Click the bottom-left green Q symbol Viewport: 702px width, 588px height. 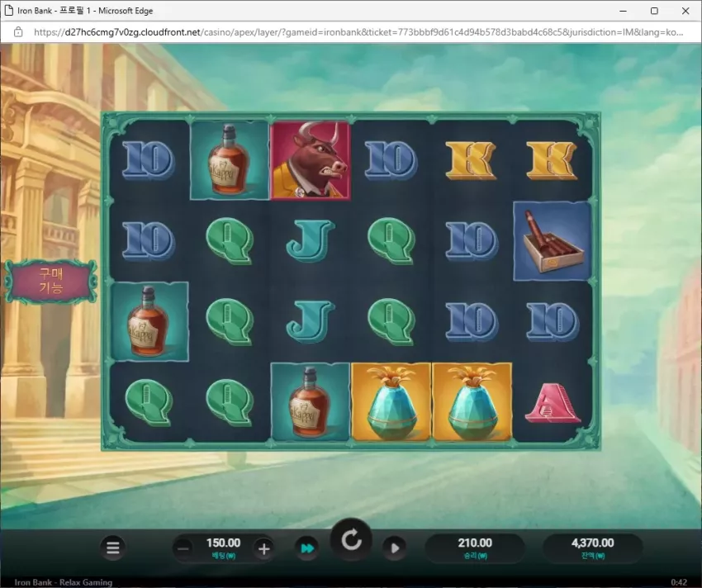point(149,401)
